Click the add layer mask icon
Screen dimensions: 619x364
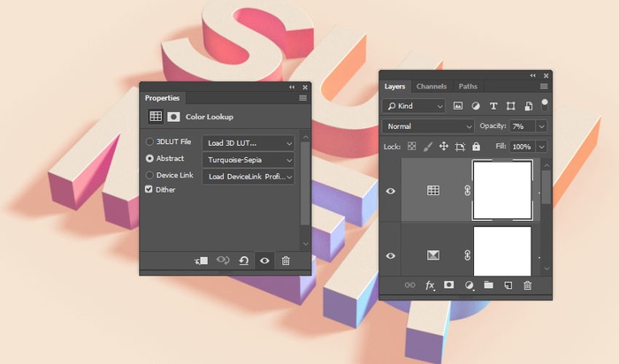point(449,285)
